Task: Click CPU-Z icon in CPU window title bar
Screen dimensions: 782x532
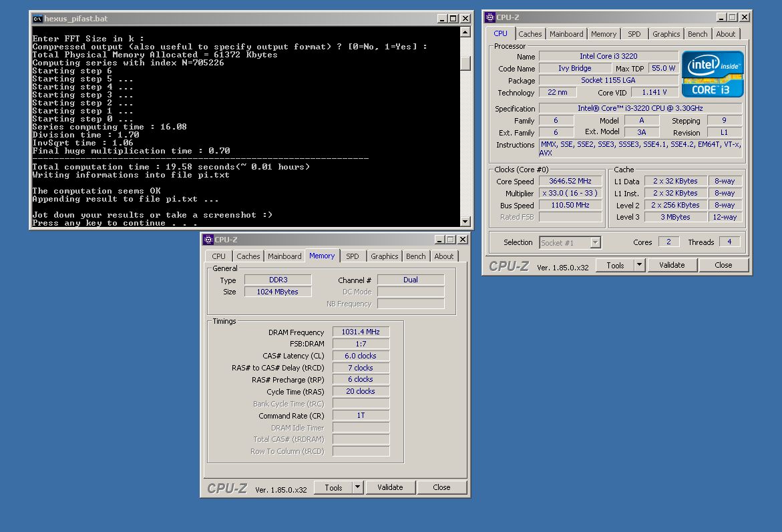Action: (x=490, y=17)
